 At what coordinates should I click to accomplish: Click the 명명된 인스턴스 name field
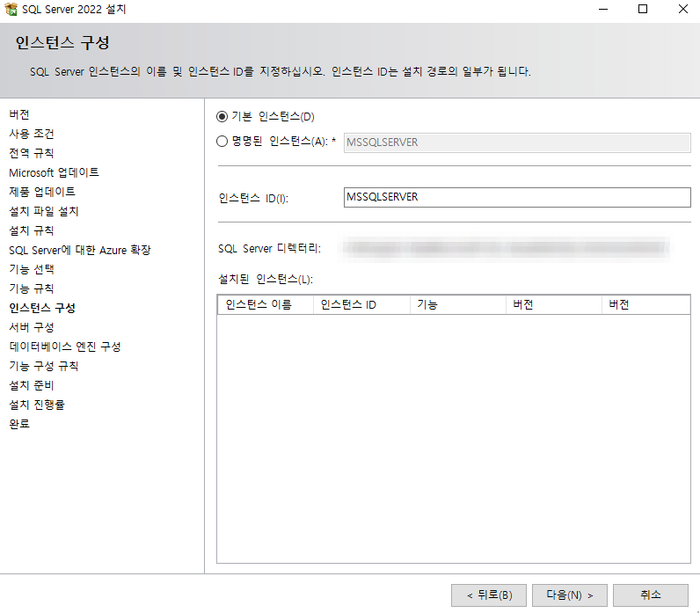[x=517, y=142]
